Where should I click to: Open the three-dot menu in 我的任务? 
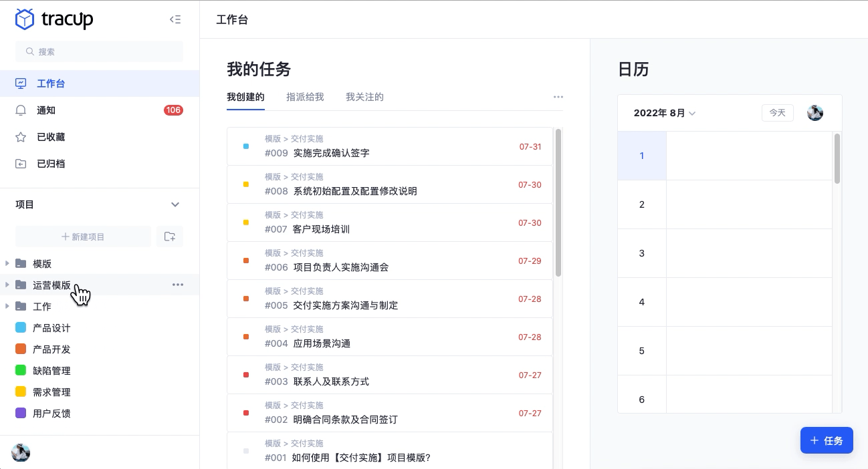point(558,97)
